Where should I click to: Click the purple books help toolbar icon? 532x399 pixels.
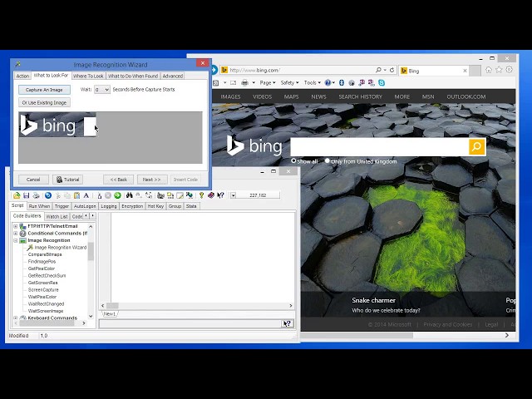[x=210, y=195]
